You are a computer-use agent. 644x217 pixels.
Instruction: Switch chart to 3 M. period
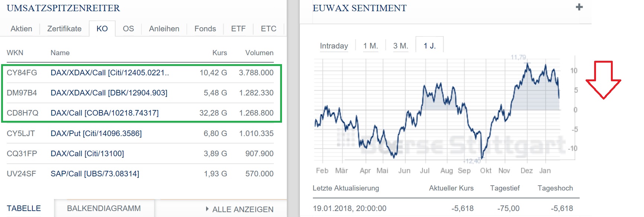pos(400,45)
